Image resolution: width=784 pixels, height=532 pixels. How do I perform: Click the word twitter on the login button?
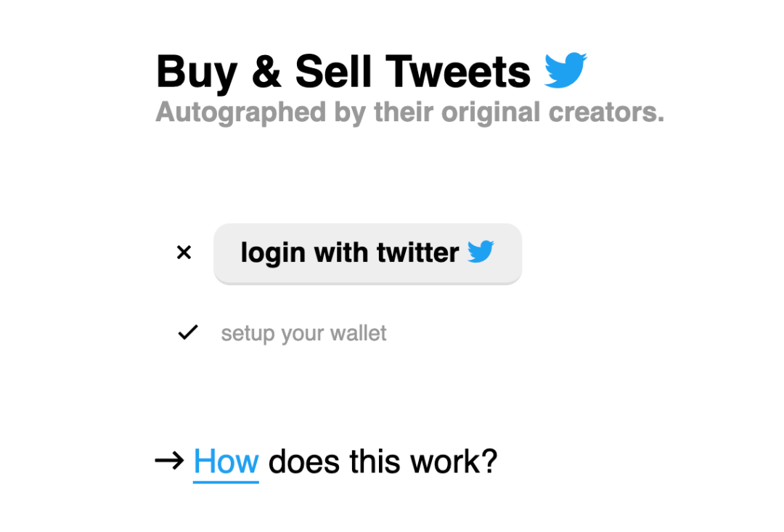point(417,253)
